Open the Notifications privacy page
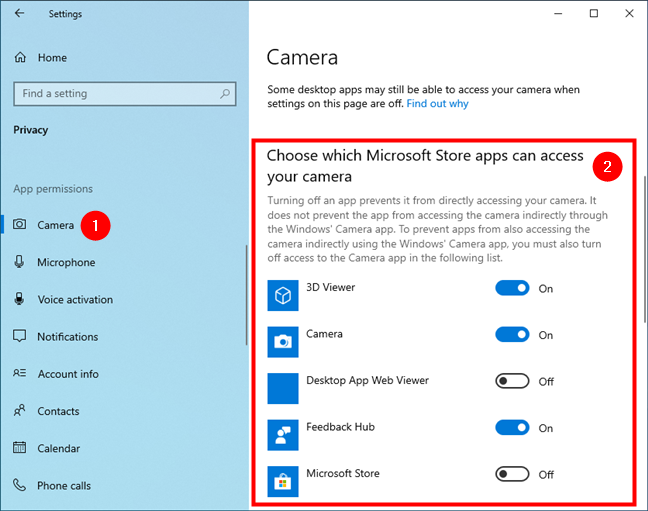 pyautogui.click(x=68, y=337)
